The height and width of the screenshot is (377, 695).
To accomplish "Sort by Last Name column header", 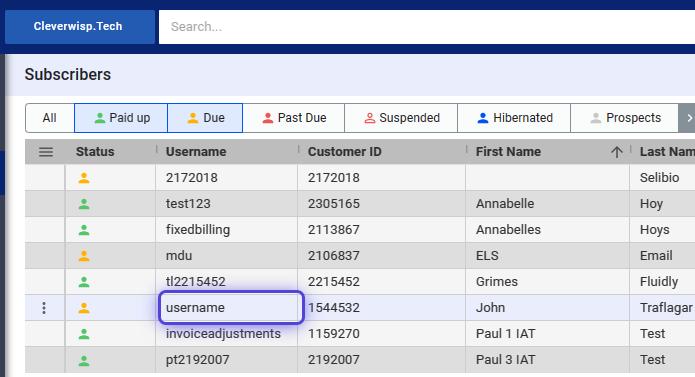I will click(667, 152).
